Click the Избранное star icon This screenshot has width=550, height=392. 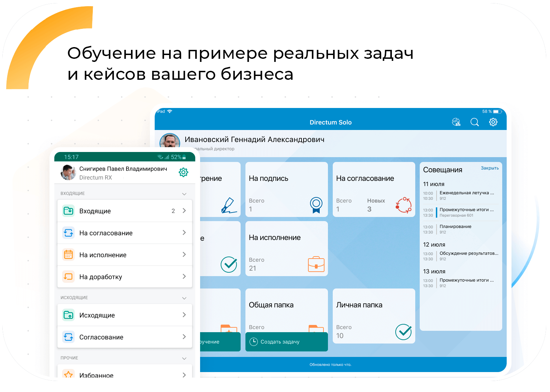click(x=68, y=374)
